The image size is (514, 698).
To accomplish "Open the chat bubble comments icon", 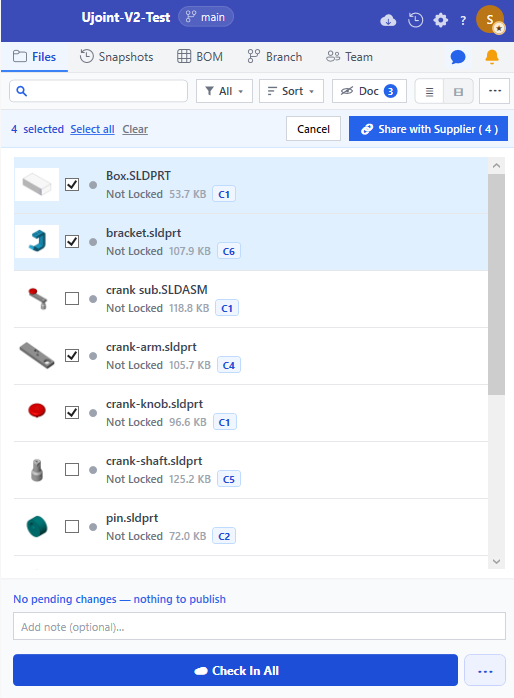I will pos(457,57).
